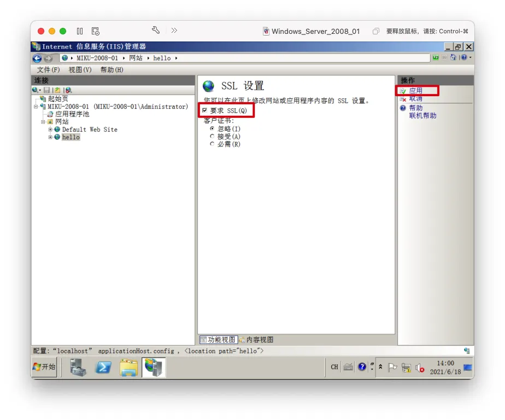The image size is (505, 420).
Task: Collapse the MIKU-2008-01 server node
Action: coord(36,107)
